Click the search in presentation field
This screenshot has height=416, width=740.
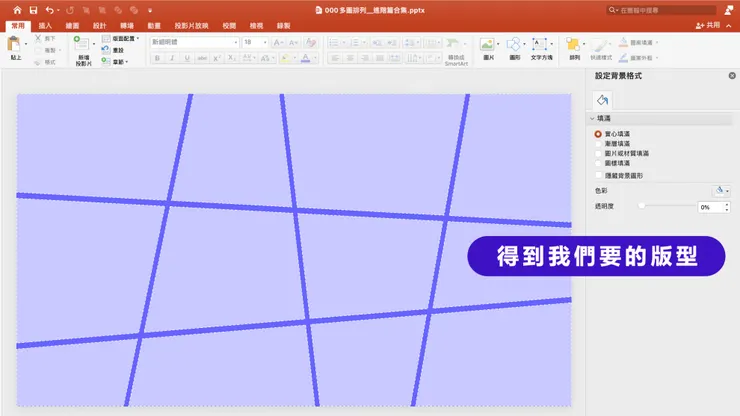click(661, 10)
